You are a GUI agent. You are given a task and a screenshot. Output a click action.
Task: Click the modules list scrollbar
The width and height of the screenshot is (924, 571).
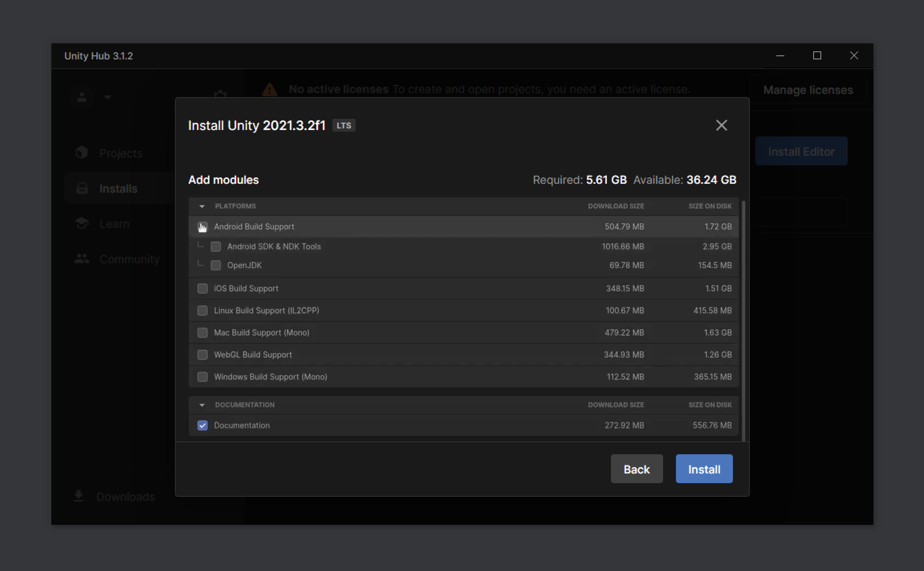(743, 320)
